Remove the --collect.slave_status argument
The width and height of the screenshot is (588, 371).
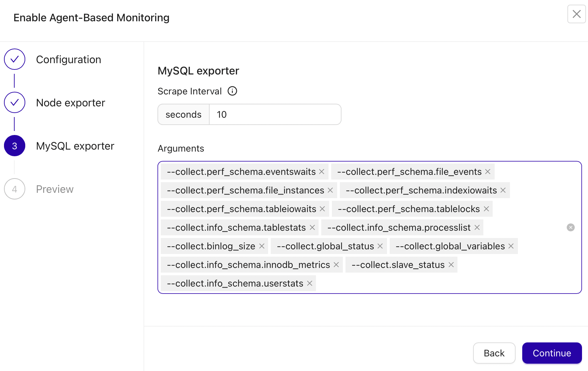click(451, 265)
